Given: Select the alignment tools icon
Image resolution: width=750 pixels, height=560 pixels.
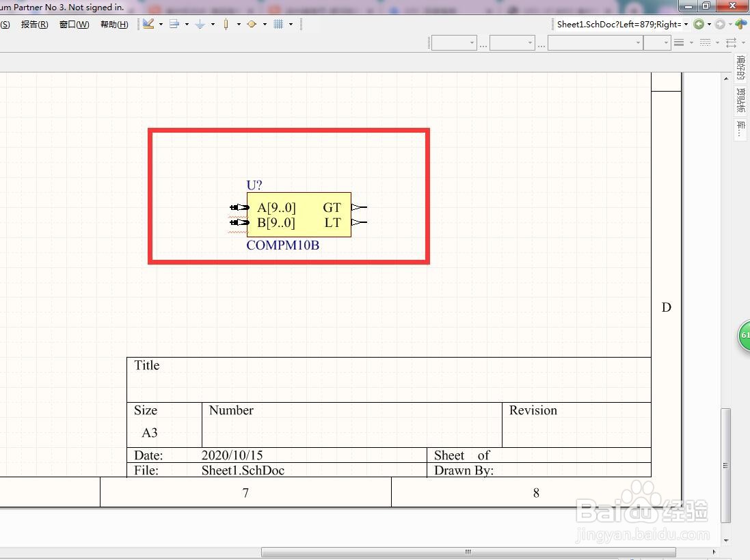Looking at the screenshot, I should (174, 24).
